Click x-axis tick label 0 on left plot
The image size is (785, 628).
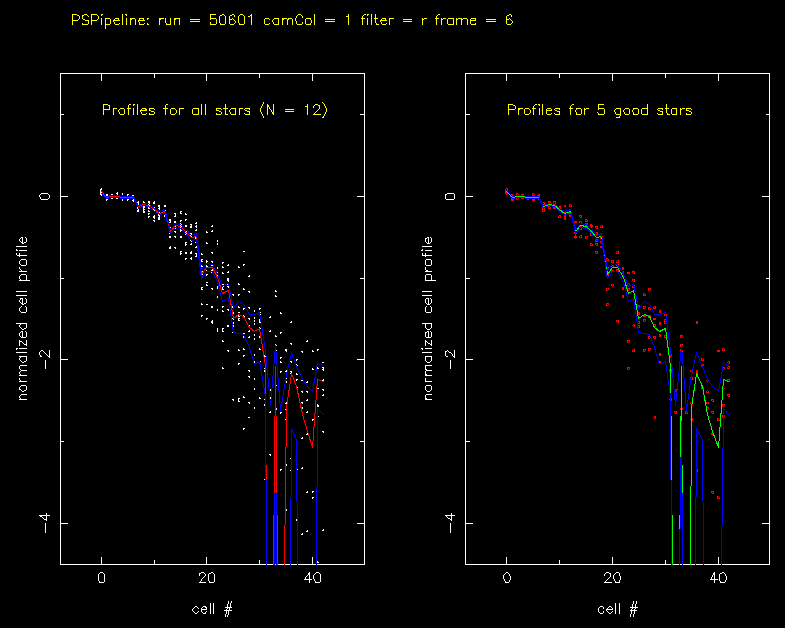(x=102, y=579)
